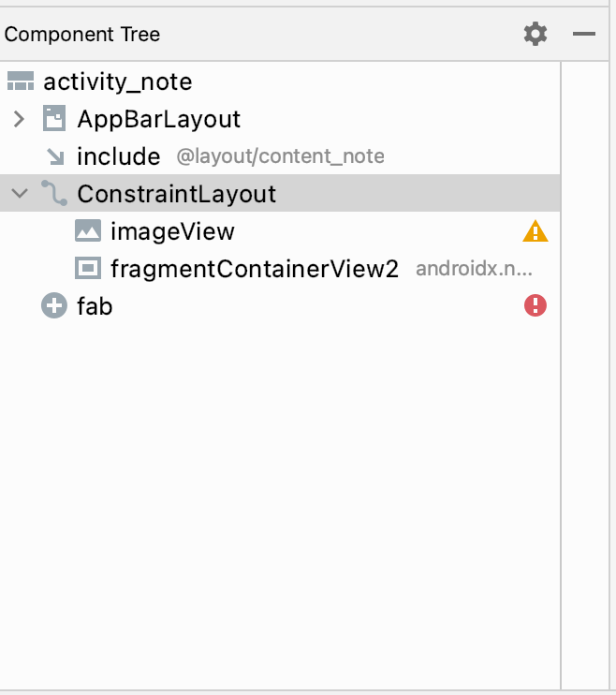Collapse the ConstraintLayout node
Screen dimensions: 616x695
(x=19, y=194)
